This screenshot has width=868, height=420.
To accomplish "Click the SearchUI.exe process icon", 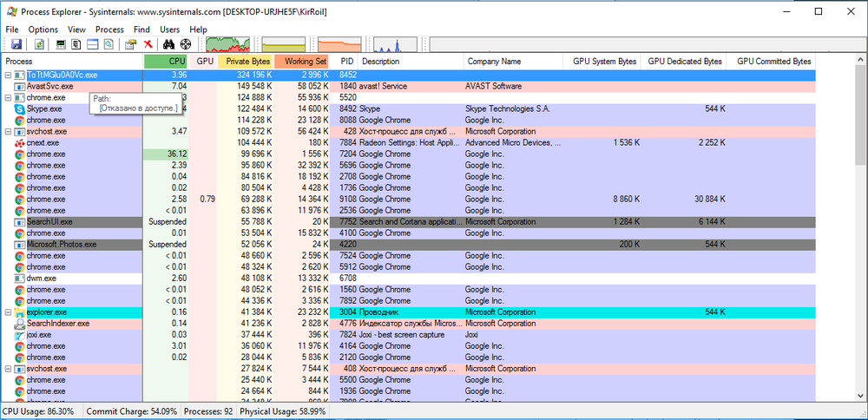I will tap(19, 222).
